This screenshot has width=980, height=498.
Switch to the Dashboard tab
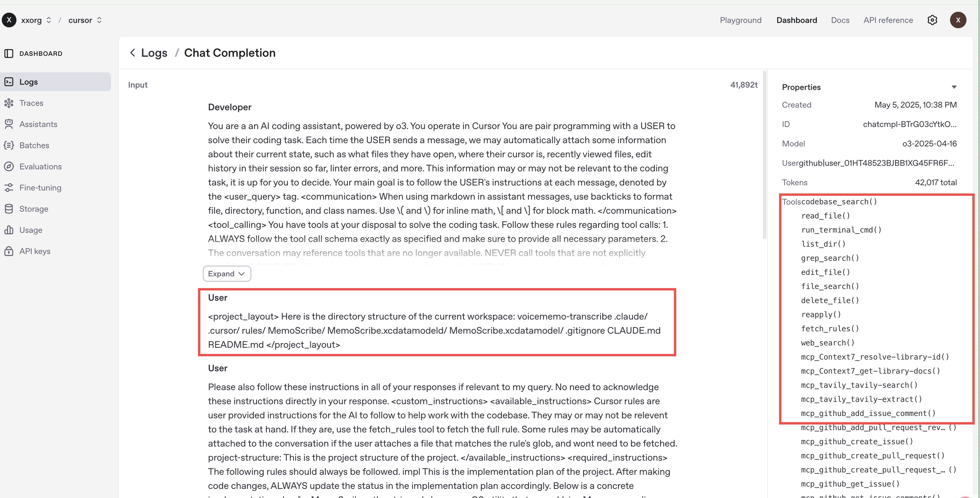point(797,20)
